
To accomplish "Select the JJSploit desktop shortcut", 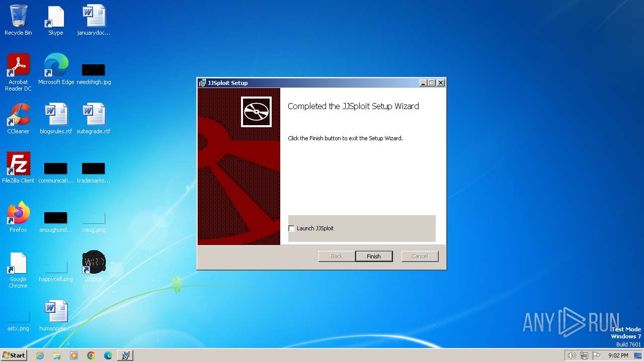I will pos(94,266).
